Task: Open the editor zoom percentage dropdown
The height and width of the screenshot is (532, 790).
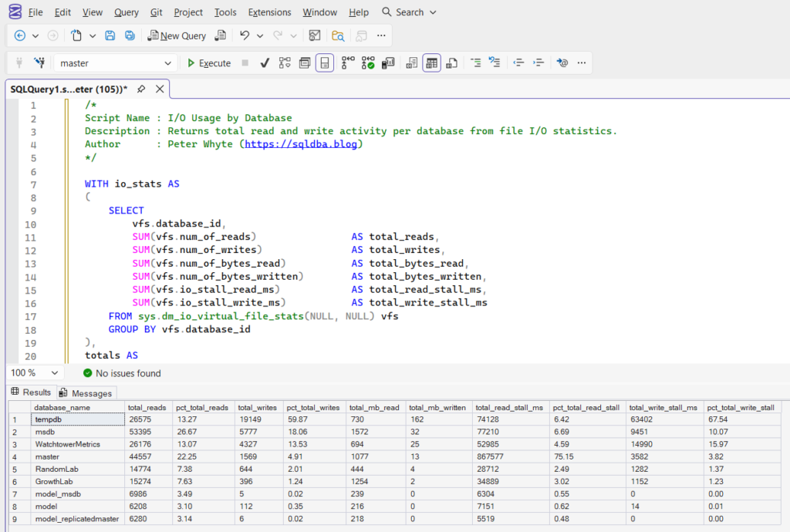Action: point(35,372)
